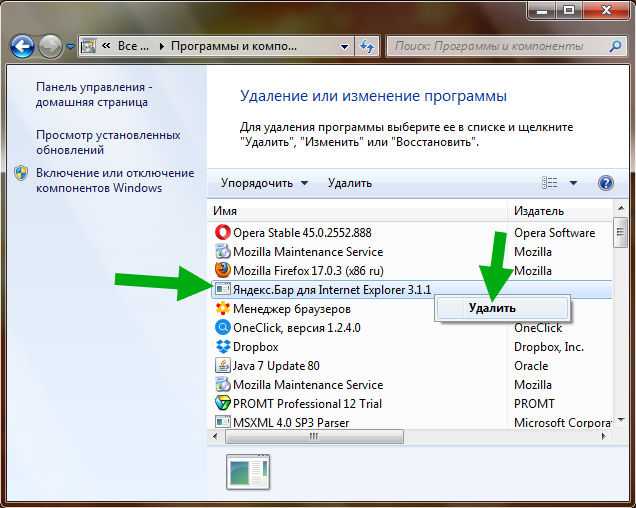636x508 pixels.
Task: Click the vertical scrollbar thumb
Action: pos(620,232)
